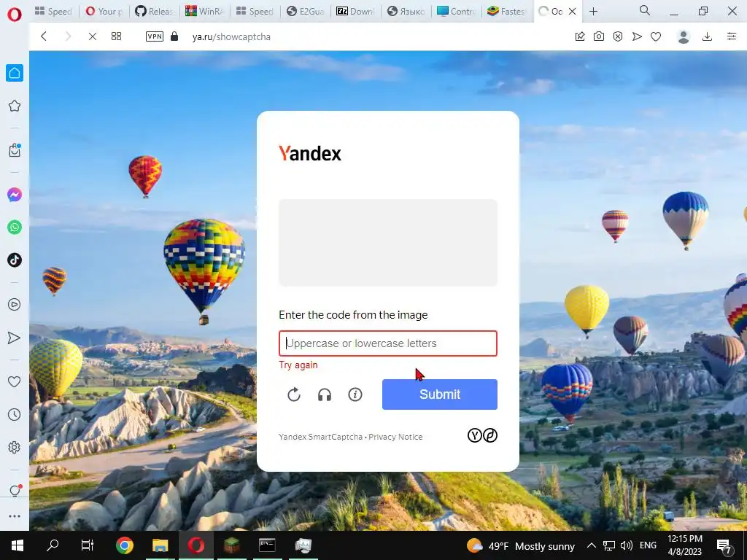Open the volume speaker tray icon
The width and height of the screenshot is (747, 560).
pyautogui.click(x=627, y=545)
